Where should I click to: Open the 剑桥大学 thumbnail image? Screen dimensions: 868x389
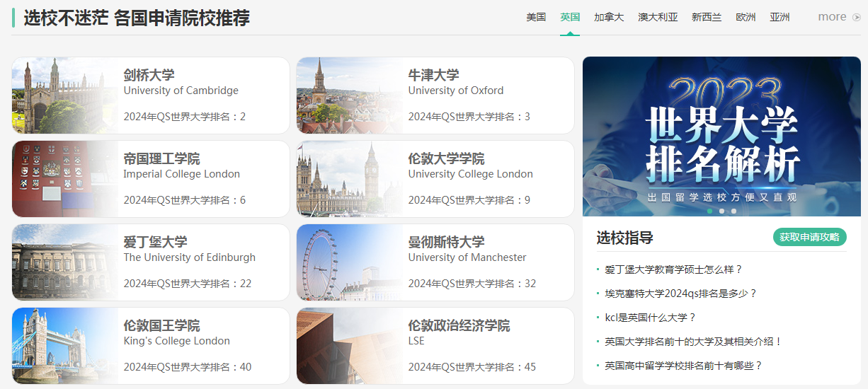(x=65, y=95)
